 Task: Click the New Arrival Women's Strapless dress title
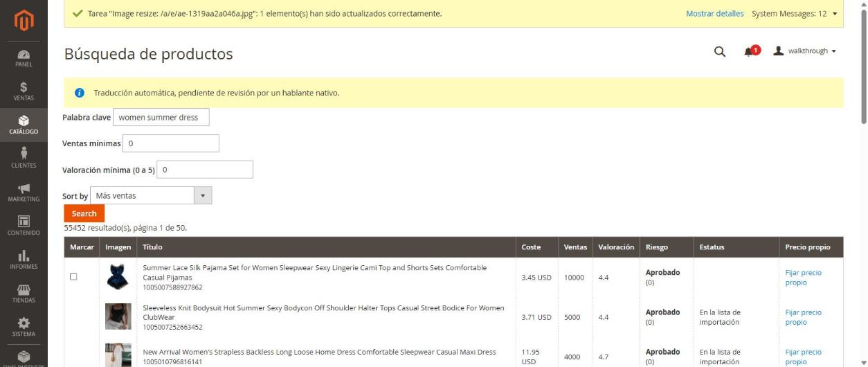coord(319,352)
